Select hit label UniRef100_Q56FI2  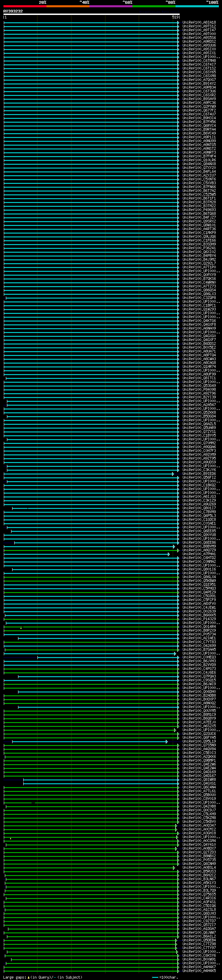[199, 478]
